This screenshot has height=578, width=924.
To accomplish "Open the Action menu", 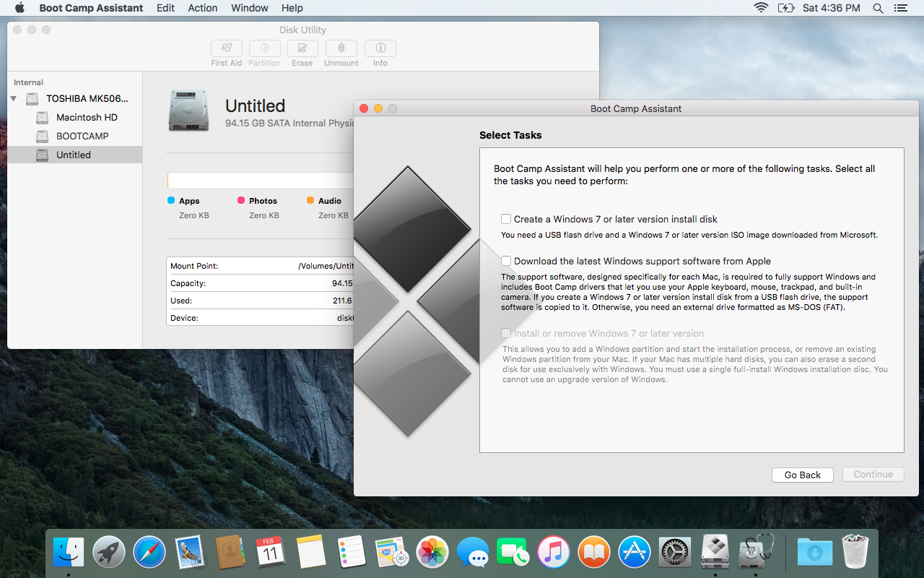I will [202, 8].
